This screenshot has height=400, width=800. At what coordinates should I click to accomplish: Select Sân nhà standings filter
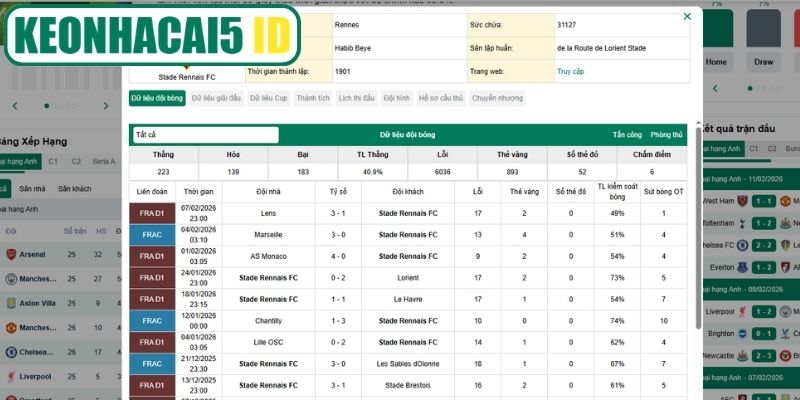pyautogui.click(x=32, y=188)
